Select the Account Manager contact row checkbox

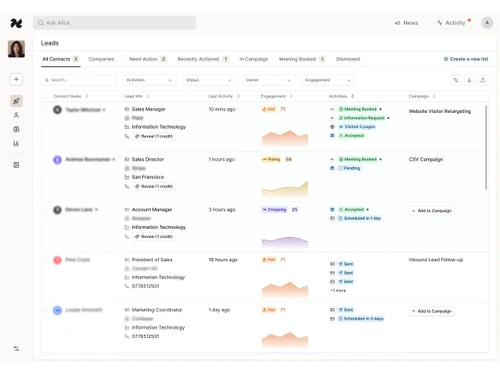tap(46, 209)
